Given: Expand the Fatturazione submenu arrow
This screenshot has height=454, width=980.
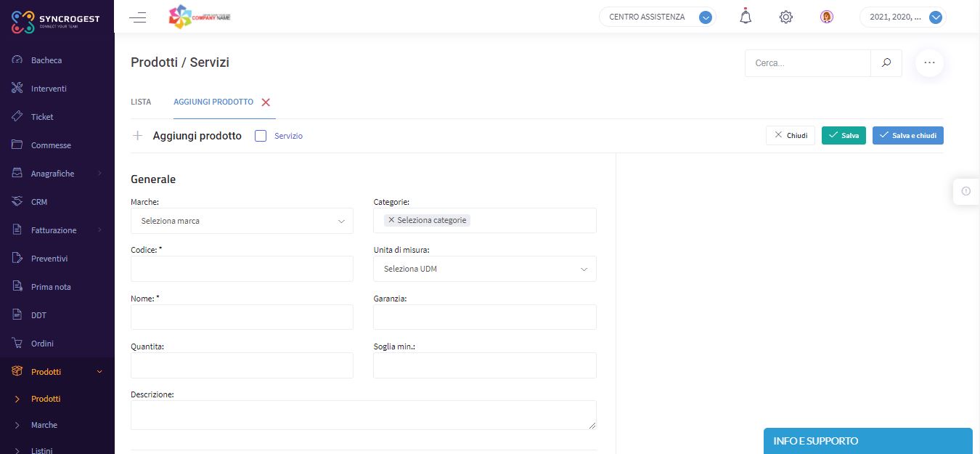Looking at the screenshot, I should pyautogui.click(x=99, y=230).
